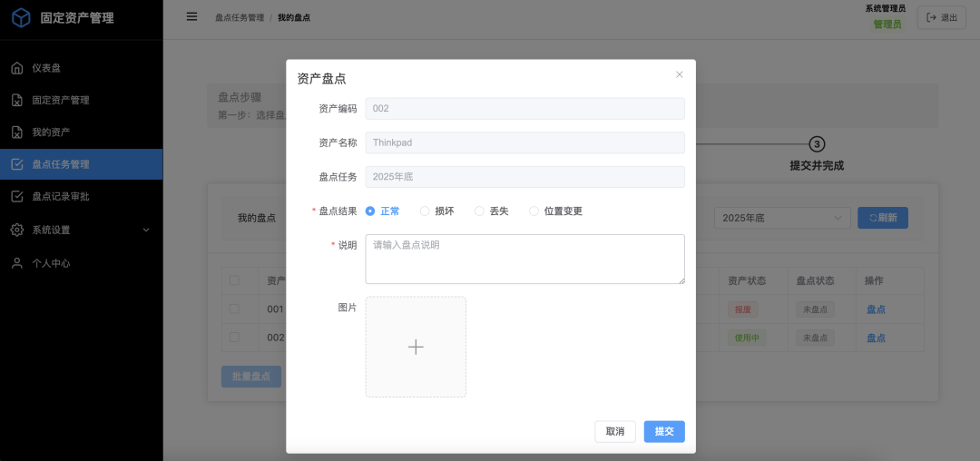Toggle the hamburger menu icon
Image resolution: width=980 pixels, height=461 pixels.
click(191, 17)
